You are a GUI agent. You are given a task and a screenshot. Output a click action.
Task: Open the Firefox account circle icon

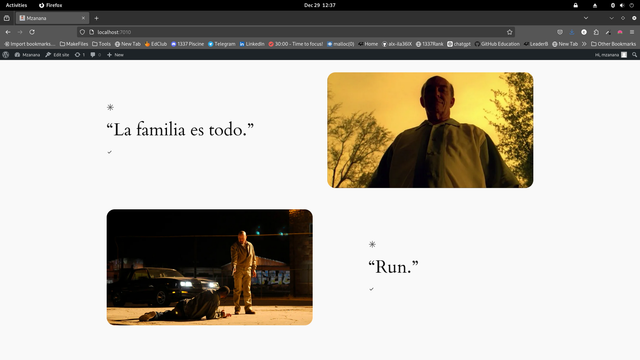(x=584, y=32)
